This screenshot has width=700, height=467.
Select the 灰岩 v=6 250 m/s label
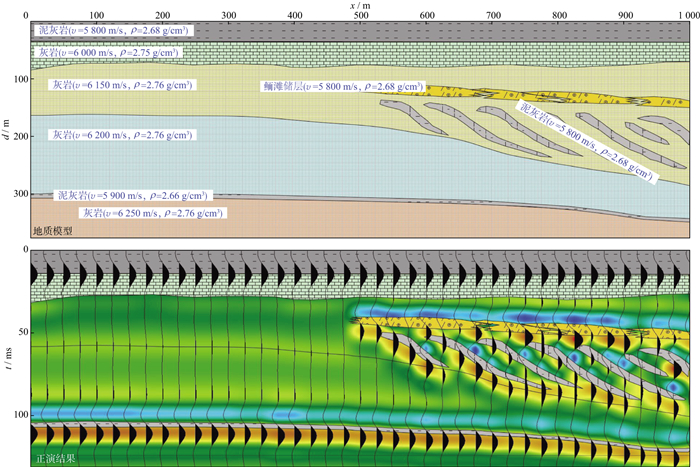coord(150,213)
